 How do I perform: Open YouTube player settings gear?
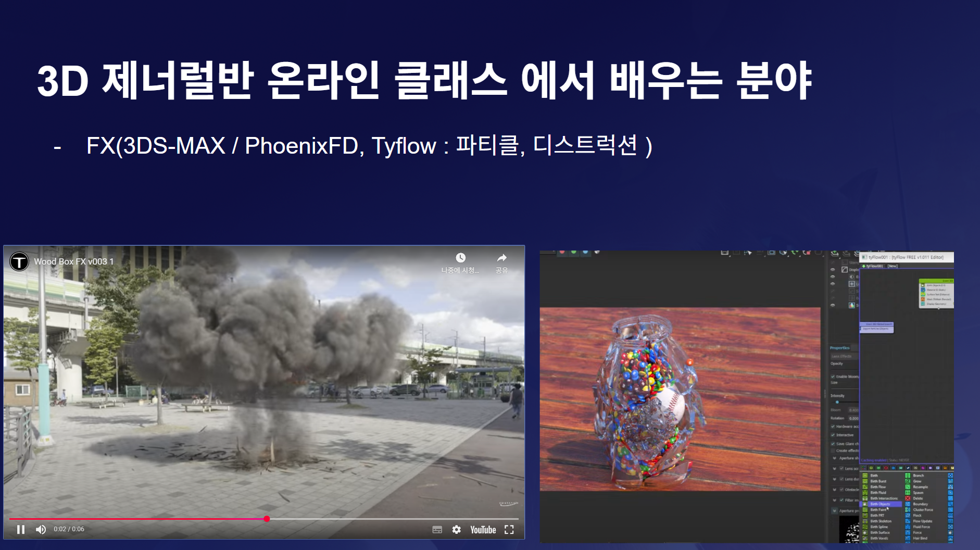(x=457, y=530)
